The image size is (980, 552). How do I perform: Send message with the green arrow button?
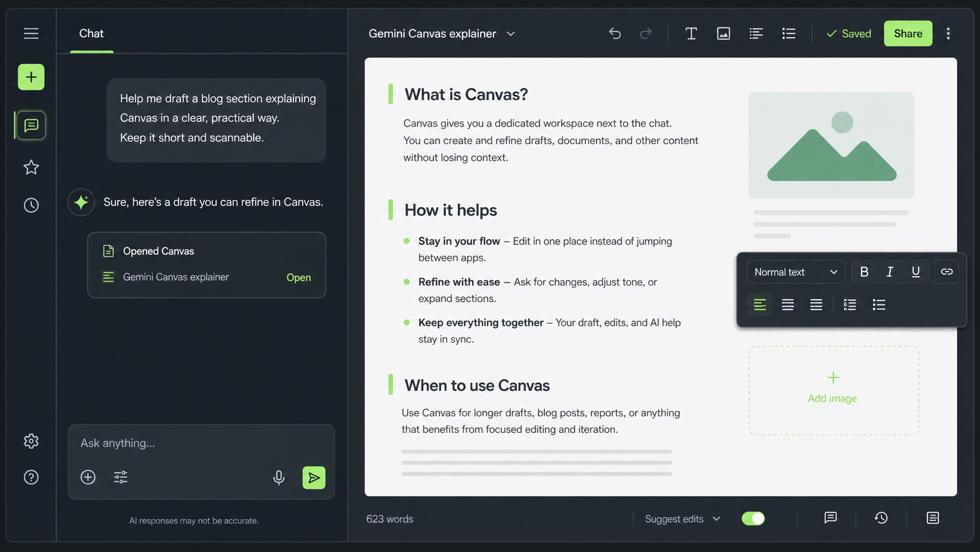[x=314, y=478]
